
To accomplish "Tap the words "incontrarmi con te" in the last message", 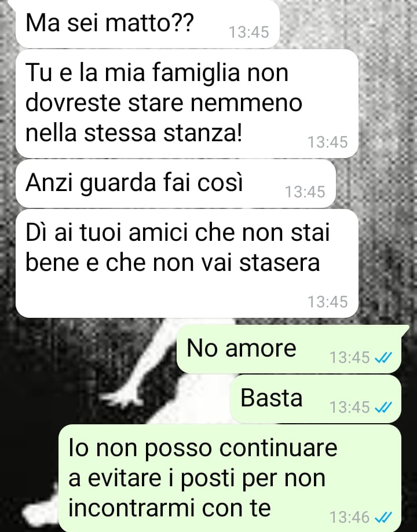I will pos(170,508).
